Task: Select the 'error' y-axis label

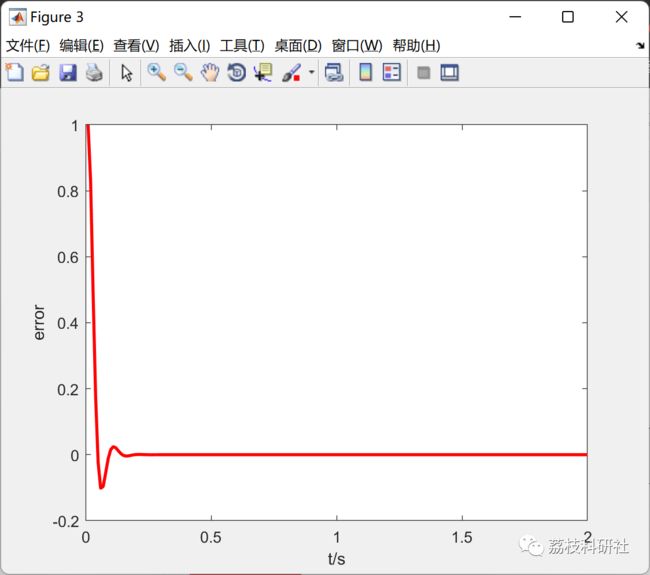Action: (39, 323)
